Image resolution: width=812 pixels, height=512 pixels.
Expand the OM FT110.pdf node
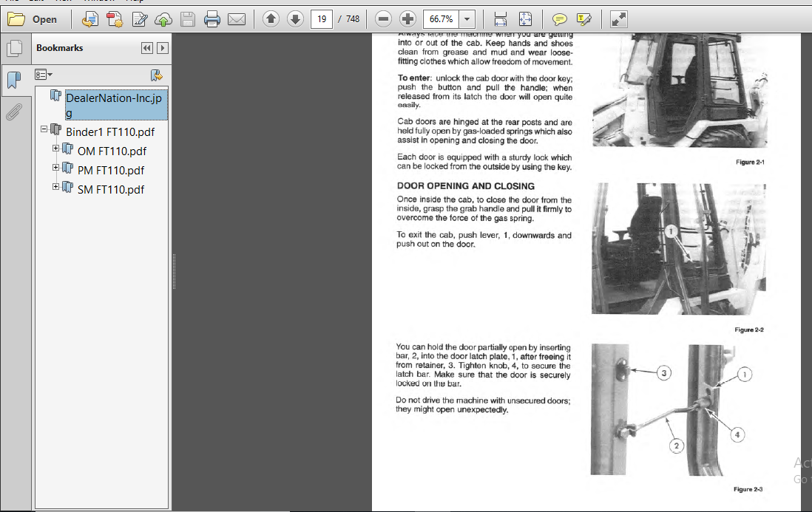coord(55,149)
